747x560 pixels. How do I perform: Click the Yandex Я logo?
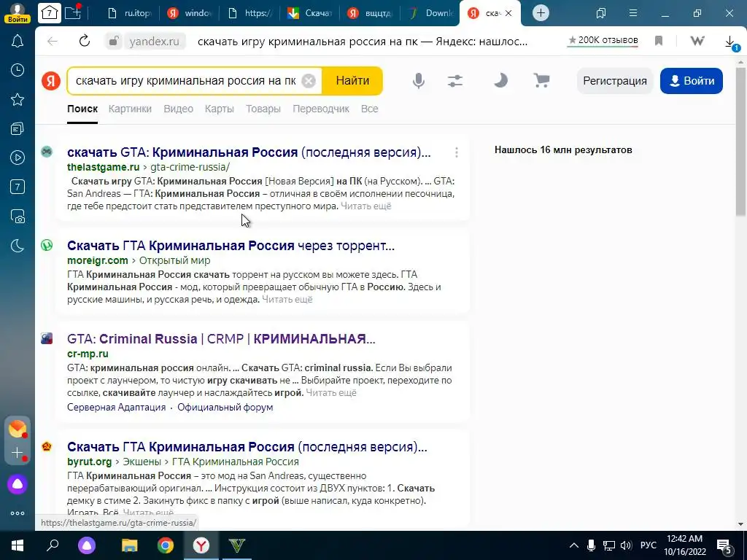50,81
